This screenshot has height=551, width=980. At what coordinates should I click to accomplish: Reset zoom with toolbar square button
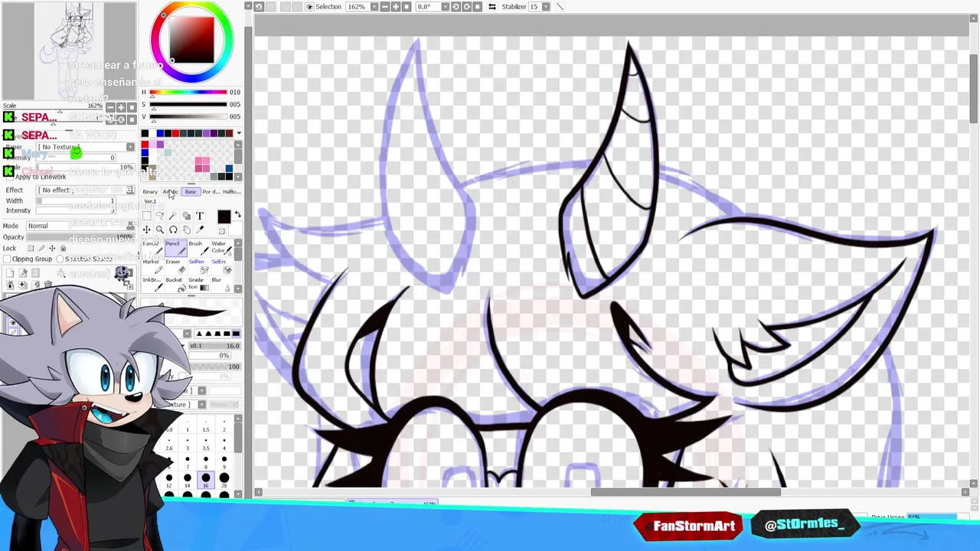point(407,6)
